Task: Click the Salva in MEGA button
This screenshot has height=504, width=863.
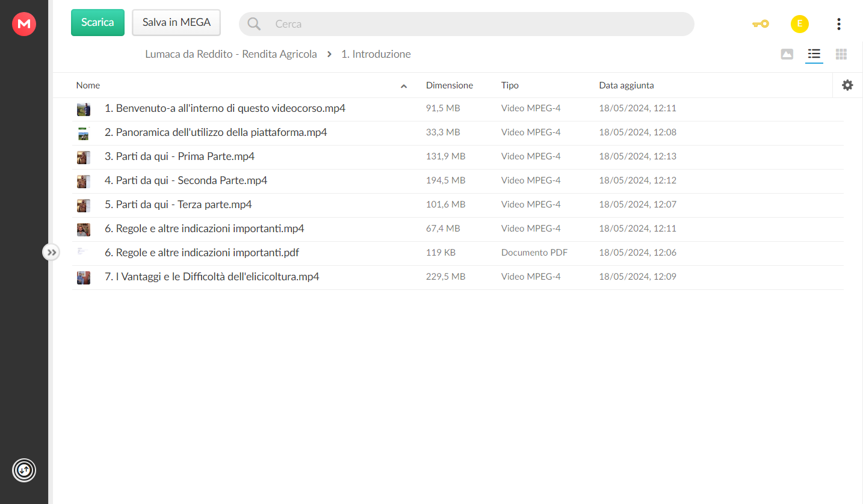Action: tap(176, 22)
